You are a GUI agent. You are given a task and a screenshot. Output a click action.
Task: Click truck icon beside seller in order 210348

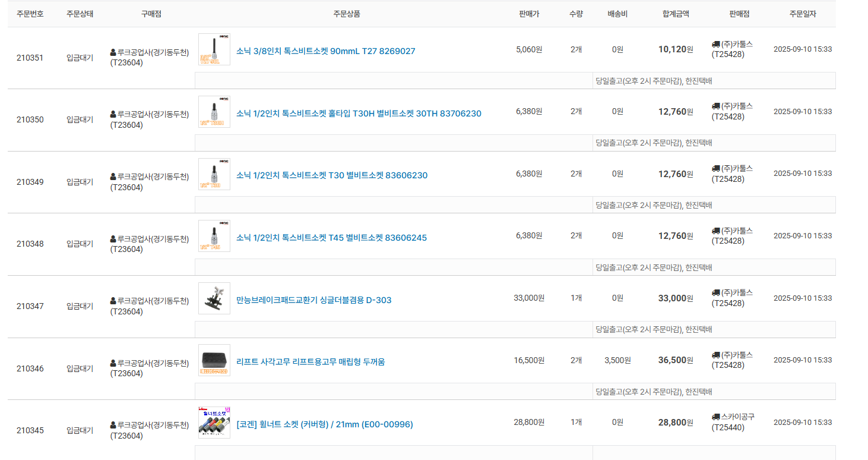(715, 231)
